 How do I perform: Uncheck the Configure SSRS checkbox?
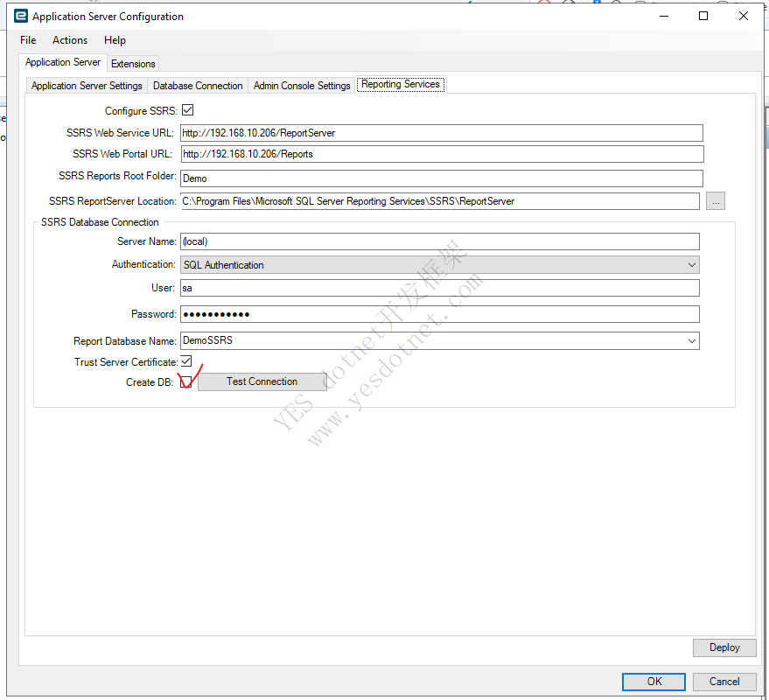[x=187, y=111]
